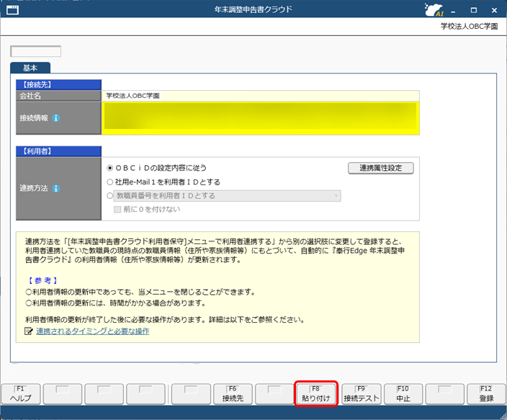The height and width of the screenshot is (420, 507).
Task: Click the F12 登録 button
Action: pos(486,394)
